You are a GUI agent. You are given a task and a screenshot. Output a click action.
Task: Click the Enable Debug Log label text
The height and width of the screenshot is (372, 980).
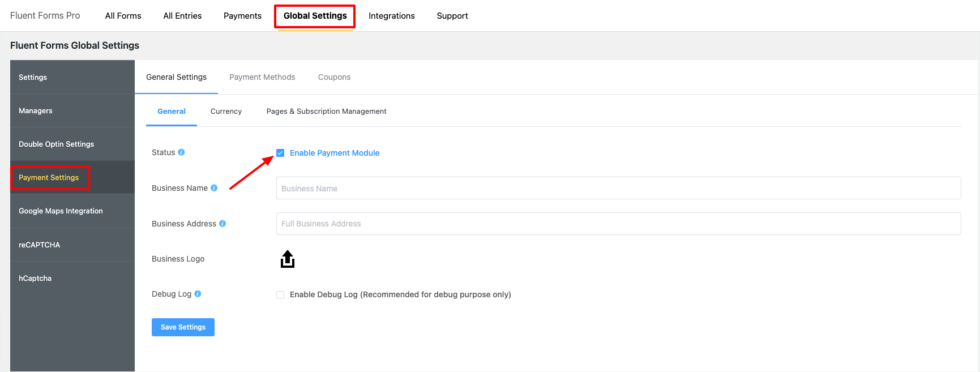pyautogui.click(x=400, y=294)
